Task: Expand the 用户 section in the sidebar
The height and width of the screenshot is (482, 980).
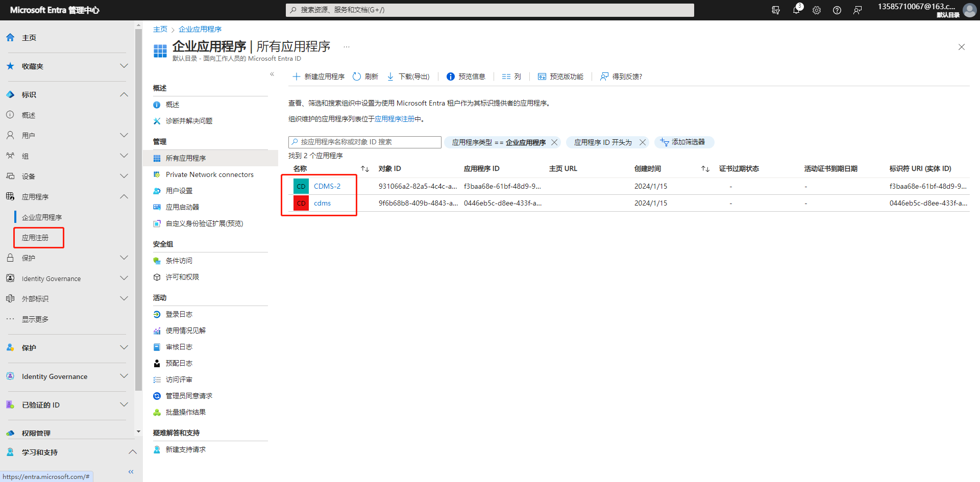Action: (x=124, y=135)
